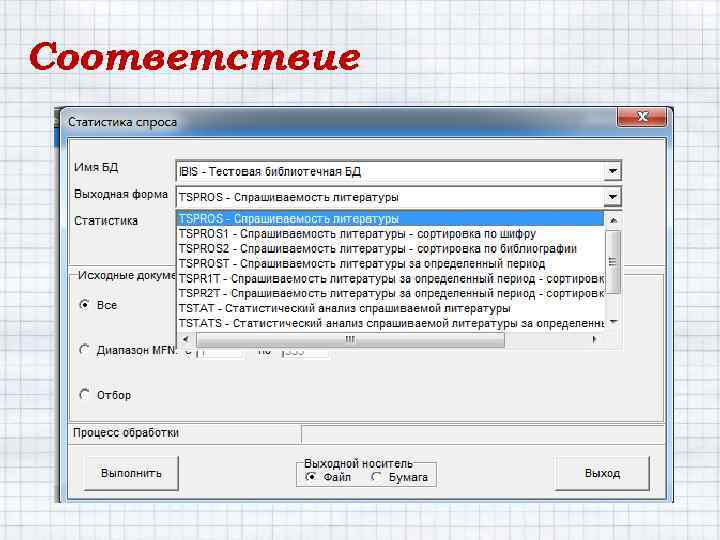Choose Файл as output medium
This screenshot has height=540, width=720.
(310, 477)
